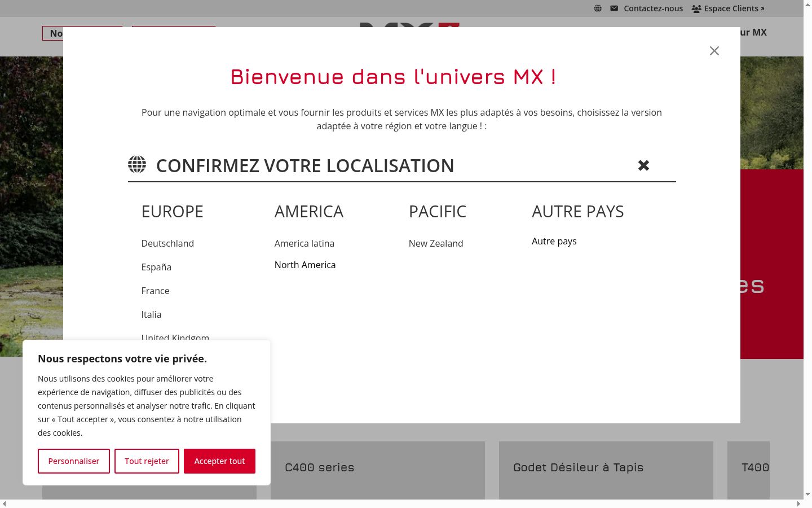Open the Espace Clients link
The image size is (812, 508).
point(734,8)
